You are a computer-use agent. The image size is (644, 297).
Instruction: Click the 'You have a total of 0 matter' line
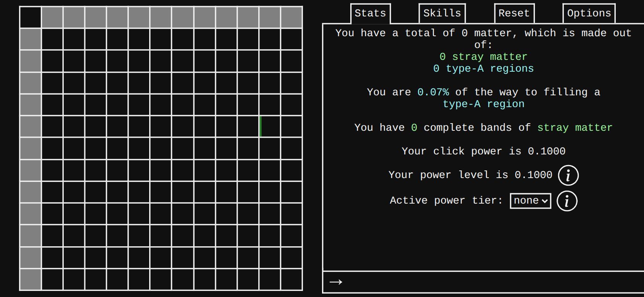483,39
